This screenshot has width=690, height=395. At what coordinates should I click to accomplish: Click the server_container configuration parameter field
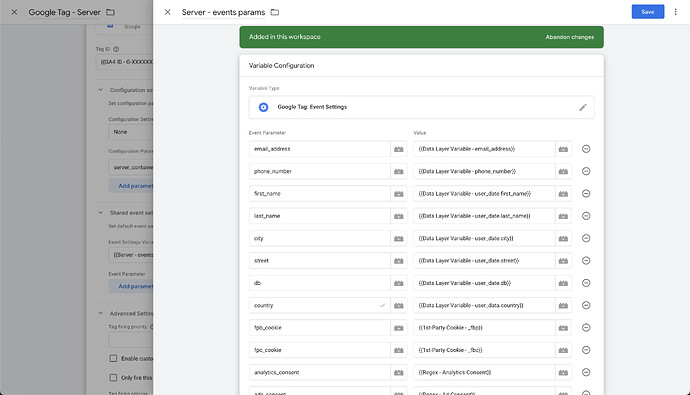pyautogui.click(x=131, y=168)
